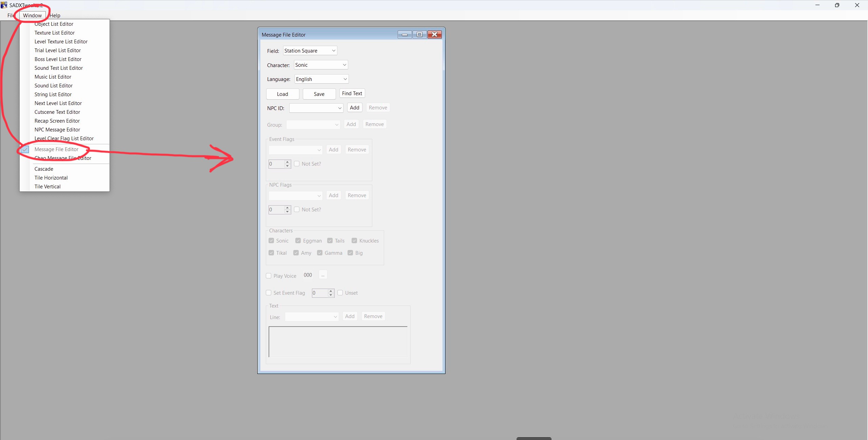This screenshot has height=440, width=868.
Task: Open the Sound Test List Editor
Action: point(59,68)
